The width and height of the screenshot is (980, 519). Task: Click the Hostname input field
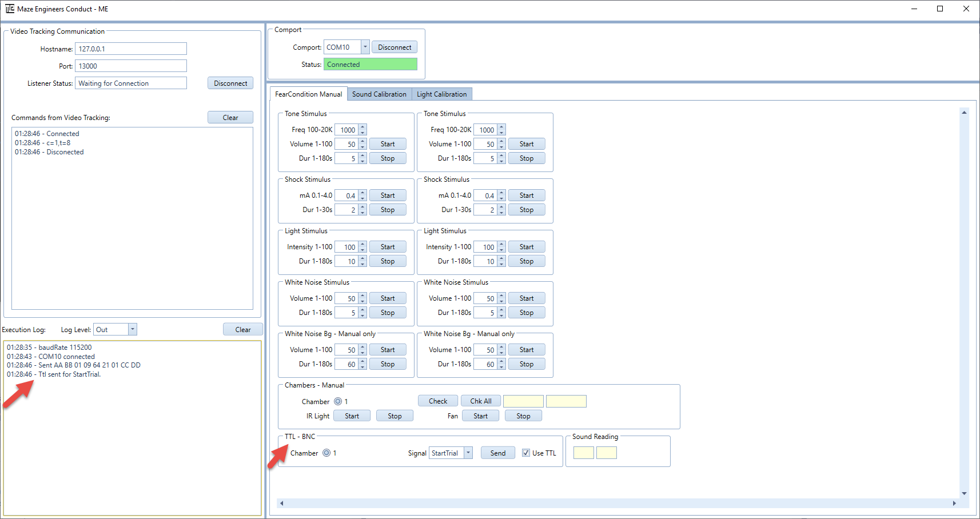pos(130,49)
